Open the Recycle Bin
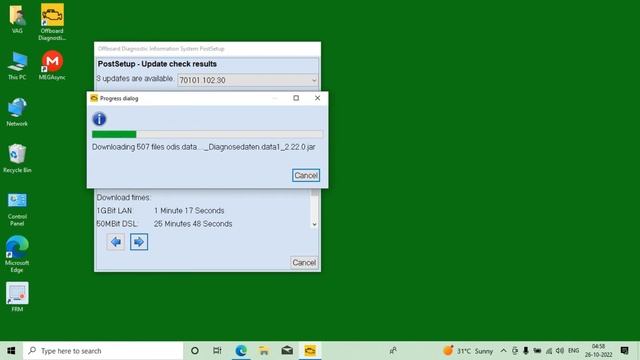640x360 pixels. (x=17, y=158)
